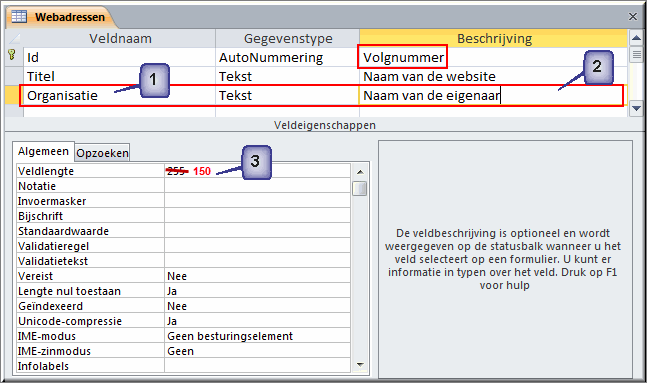This screenshot has height=383, width=647.
Task: Click the properties list scrollbar thumb
Action: click(360, 188)
